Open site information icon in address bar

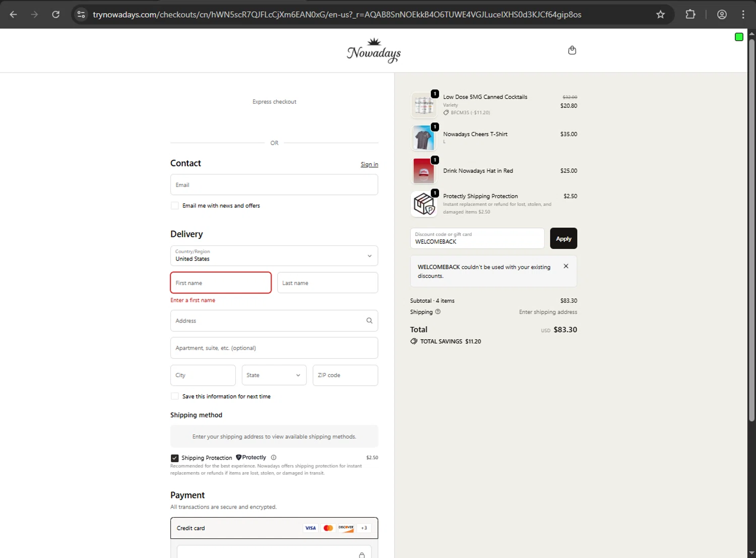click(81, 15)
